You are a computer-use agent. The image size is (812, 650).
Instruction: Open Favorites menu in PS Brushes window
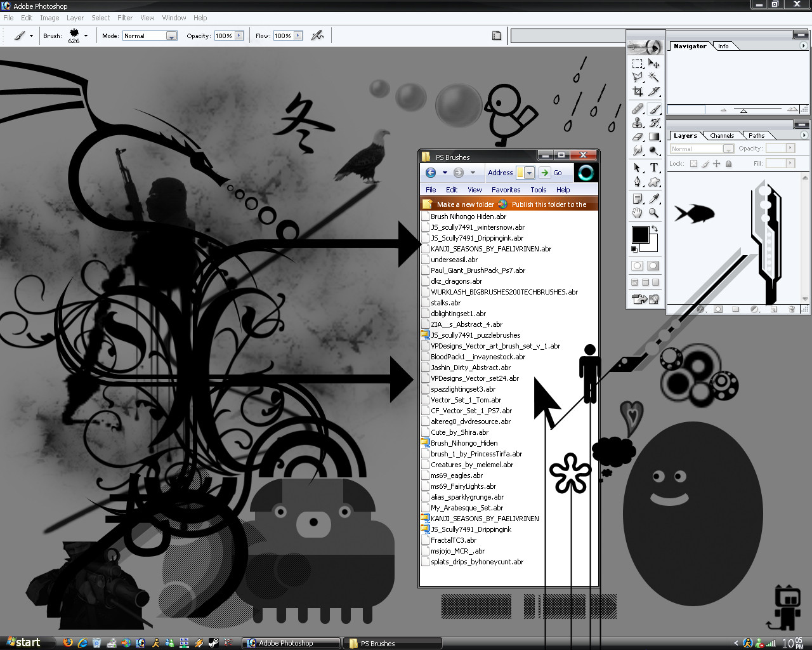click(x=506, y=190)
